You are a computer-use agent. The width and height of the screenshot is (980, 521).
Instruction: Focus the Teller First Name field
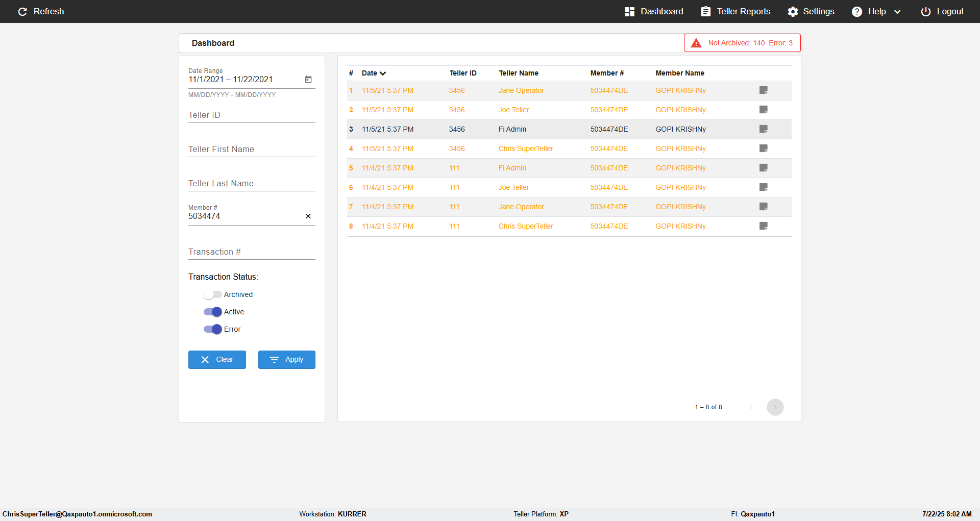(252, 150)
